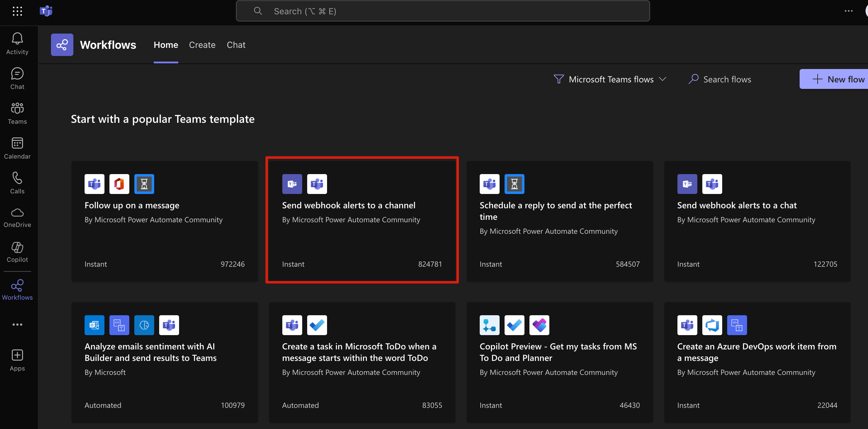Screen dimensions: 868x429
Task: Click Teams webhook icon on Send webhook alerts to a chat card
Action: [x=687, y=184]
